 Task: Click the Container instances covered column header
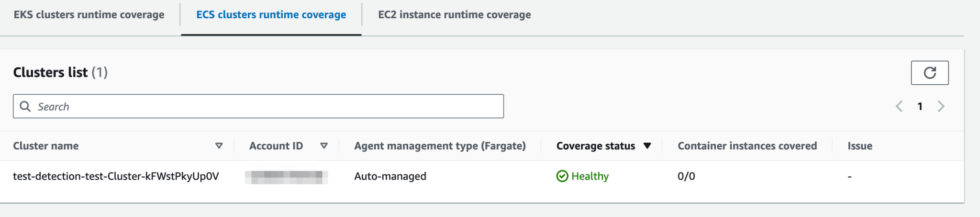[747, 146]
